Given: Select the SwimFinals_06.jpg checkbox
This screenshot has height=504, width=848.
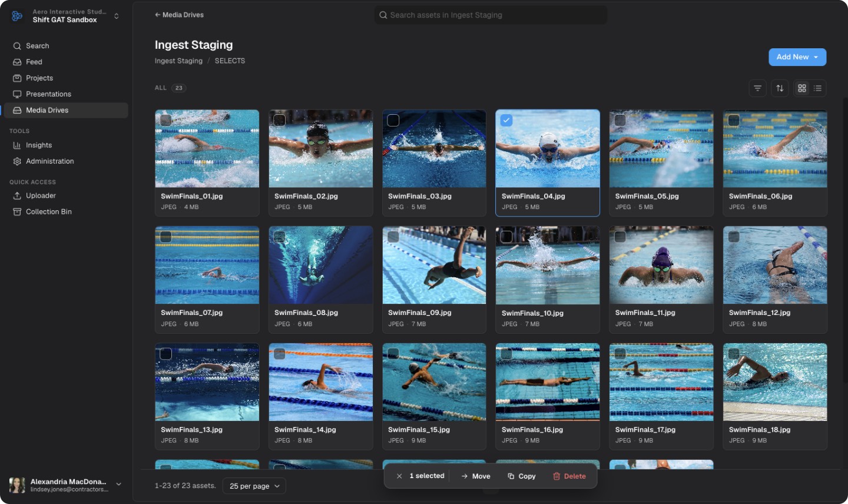Looking at the screenshot, I should tap(734, 120).
